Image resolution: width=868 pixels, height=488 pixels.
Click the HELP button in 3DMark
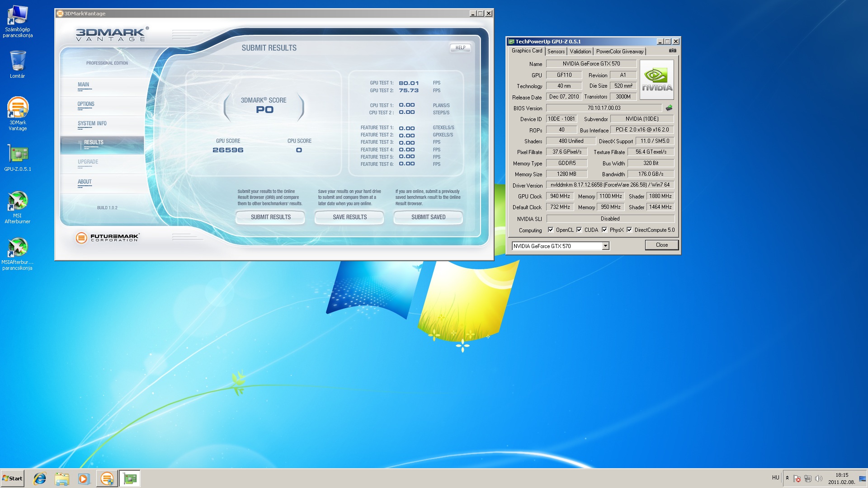coord(460,48)
